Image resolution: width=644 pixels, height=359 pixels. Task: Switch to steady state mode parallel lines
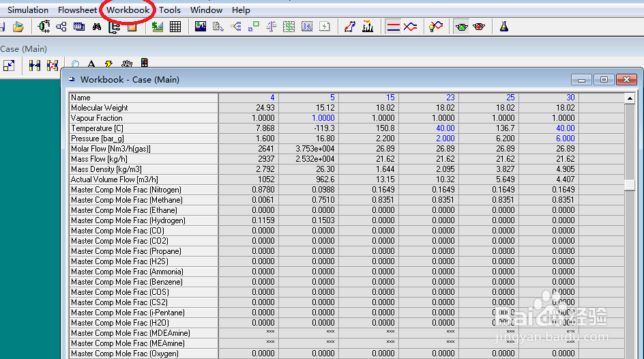pyautogui.click(x=393, y=27)
